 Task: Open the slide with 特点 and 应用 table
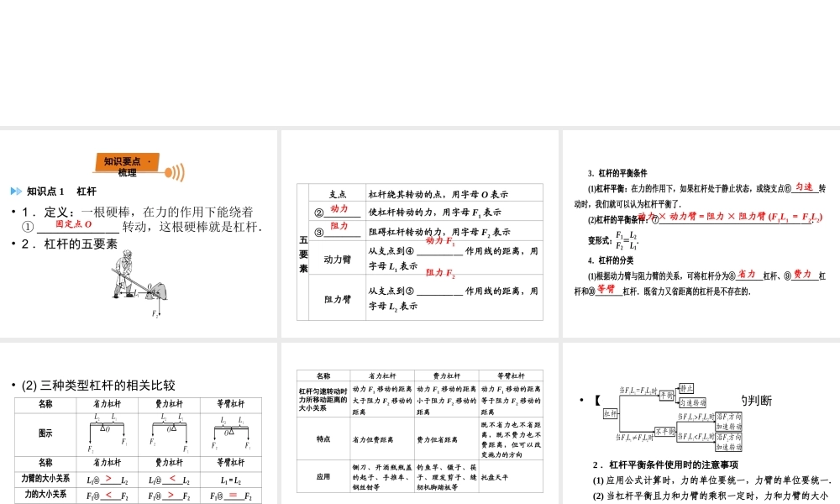tap(419, 423)
